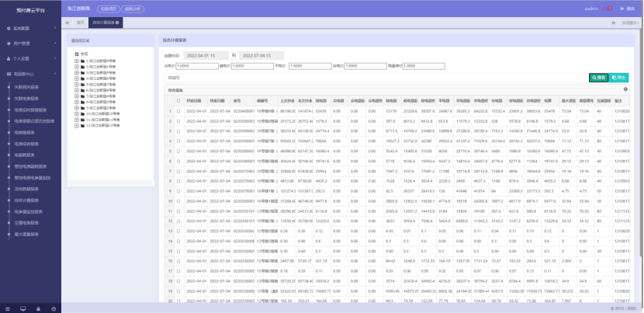Toggle the 全选 checkbox in region tree
This screenshot has width=644, height=313.
point(76,54)
